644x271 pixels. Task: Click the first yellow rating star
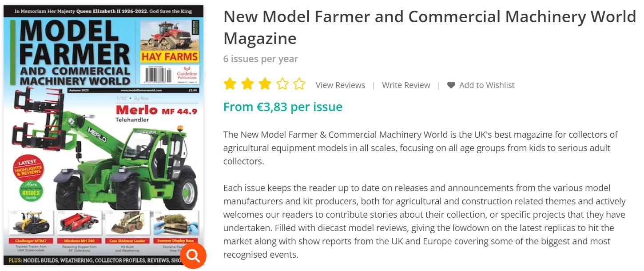pos(230,84)
